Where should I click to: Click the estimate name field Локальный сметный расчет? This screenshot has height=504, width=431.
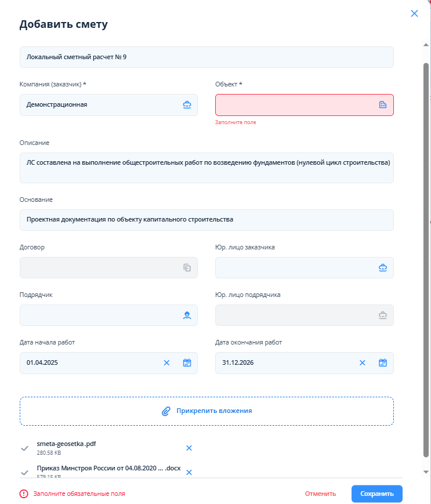[x=207, y=57]
